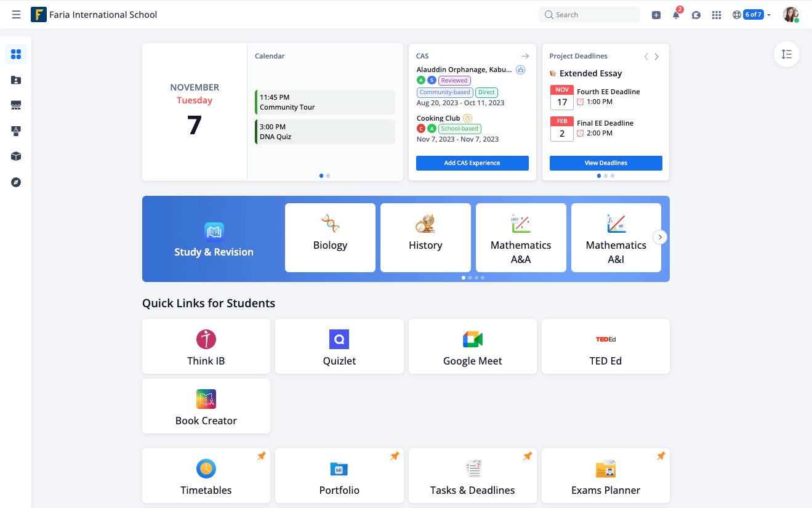
Task: Open the app launcher grid icon
Action: coord(716,14)
